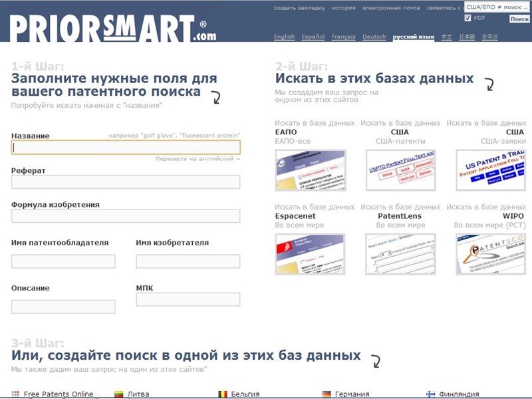Switch language to Deutsch
This screenshot has height=399, width=532.
tap(374, 37)
